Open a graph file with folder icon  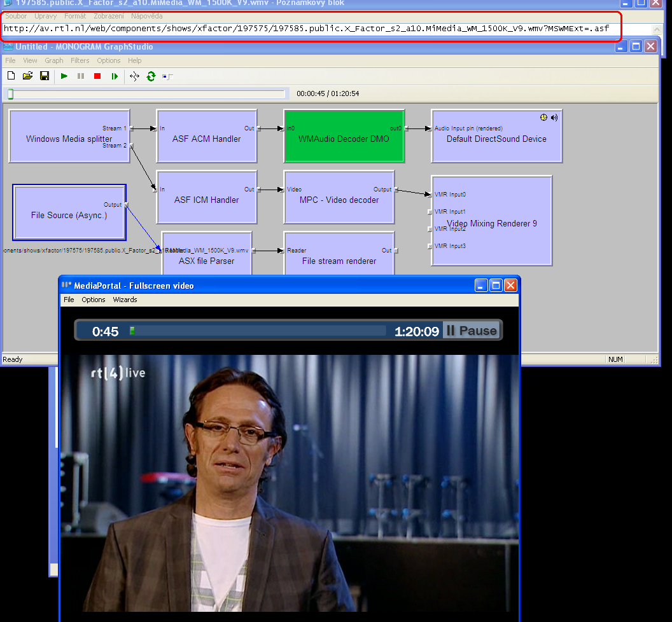(28, 76)
